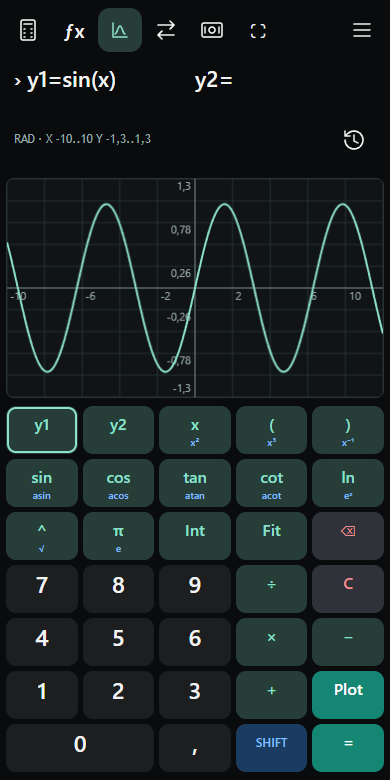The height and width of the screenshot is (780, 390).
Task: Open the hamburger menu
Action: pos(362,30)
